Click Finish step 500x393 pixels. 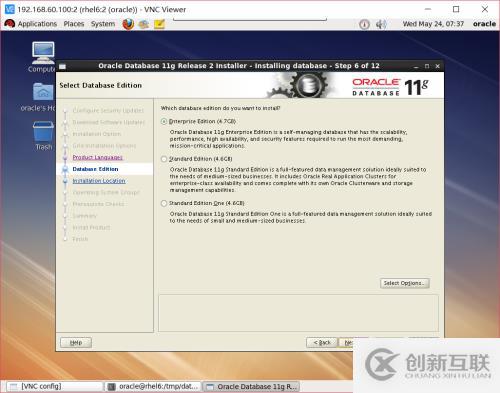click(80, 239)
